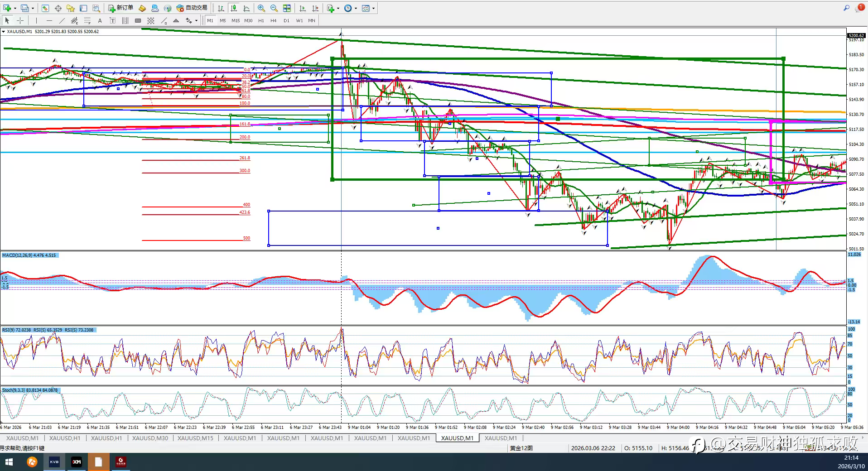
Task: Select the trendline drawing tool
Action: point(62,20)
